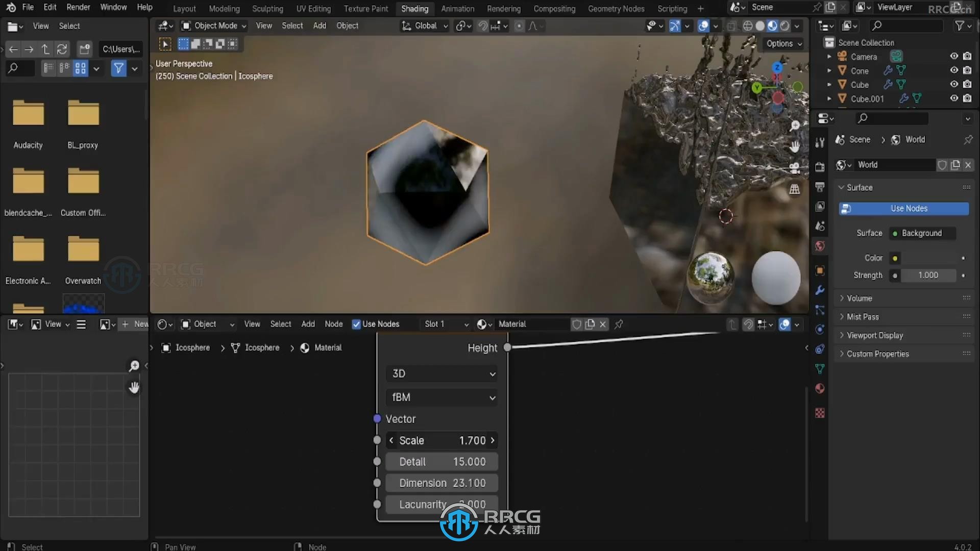Open the Texture properties tab
Screen dimensions: 980x551
(x=820, y=413)
